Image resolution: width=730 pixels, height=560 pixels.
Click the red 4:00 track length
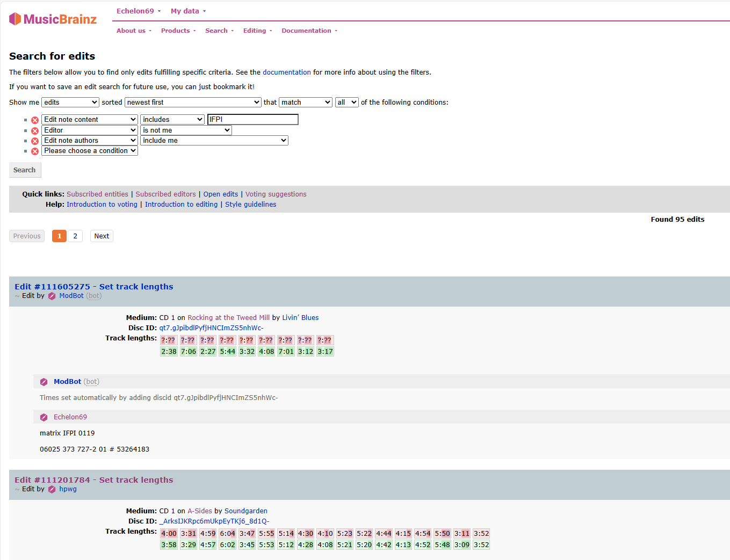click(x=169, y=534)
